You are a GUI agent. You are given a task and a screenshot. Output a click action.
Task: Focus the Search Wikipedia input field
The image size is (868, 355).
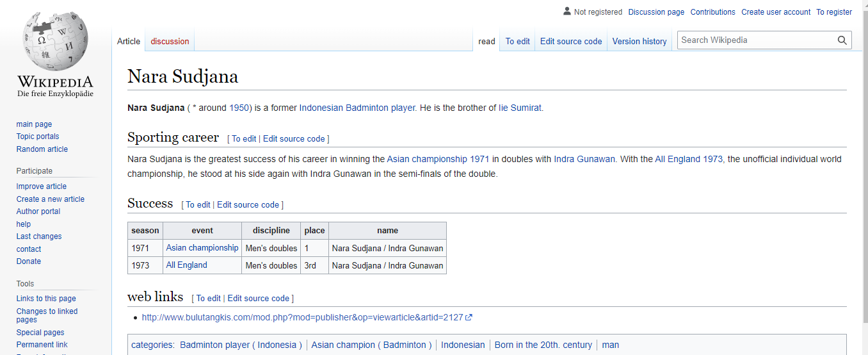[757, 40]
